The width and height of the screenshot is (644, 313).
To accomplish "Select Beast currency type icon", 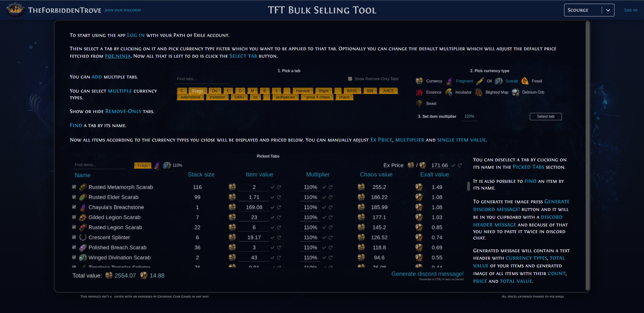I will (419, 103).
